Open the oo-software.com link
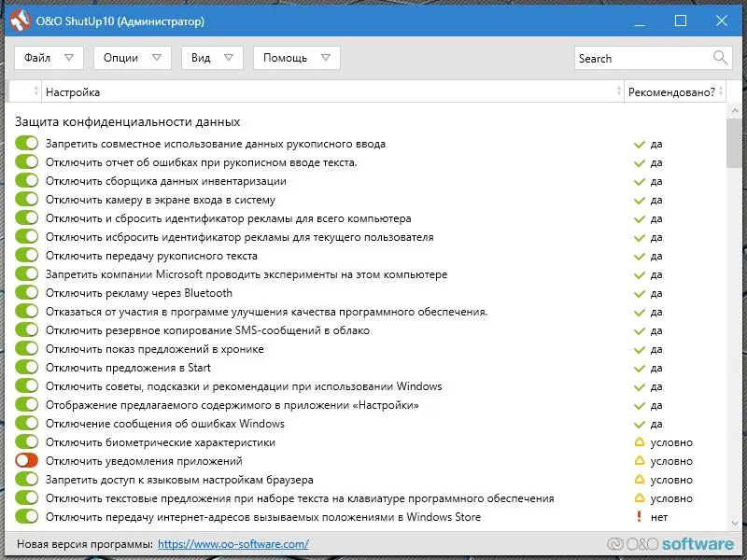 pos(233,543)
